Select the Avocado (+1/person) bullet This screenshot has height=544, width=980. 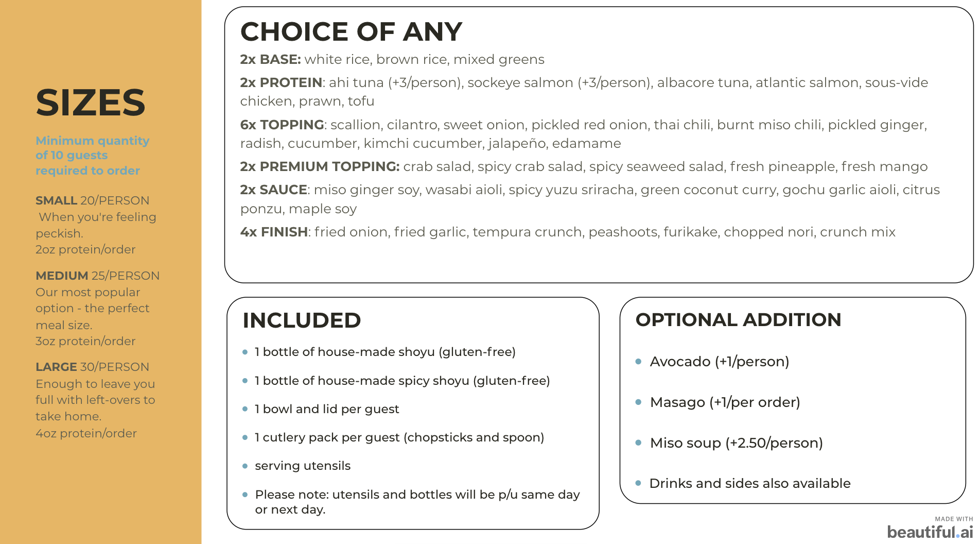coord(719,362)
